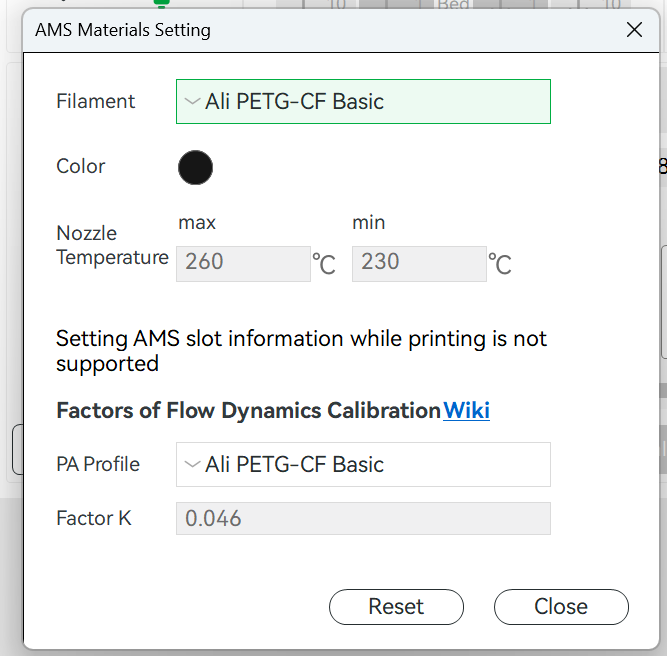Screen dimensions: 667x656
Task: Click the chevron arrow in the Filament combo box
Action: (192, 102)
